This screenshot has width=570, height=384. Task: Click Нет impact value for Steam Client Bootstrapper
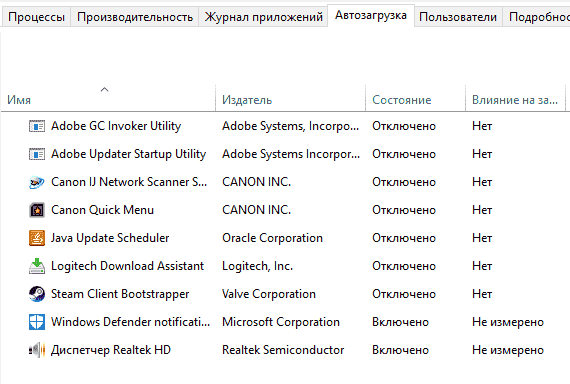[482, 294]
